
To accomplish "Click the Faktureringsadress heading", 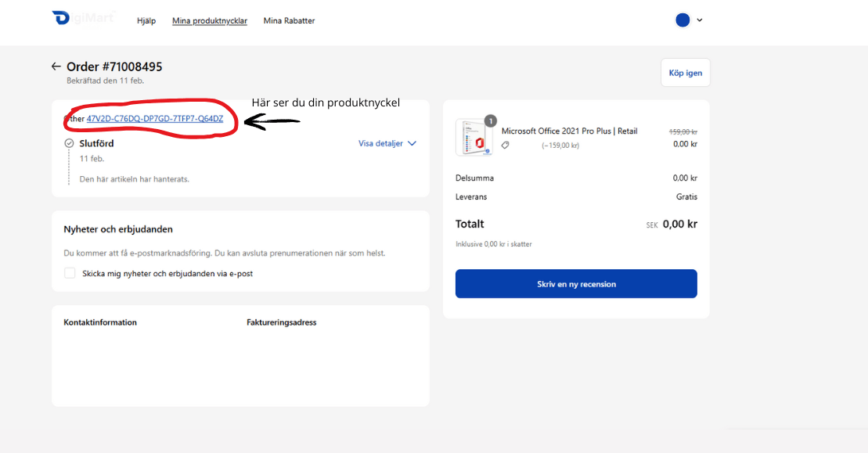I will tap(281, 322).
